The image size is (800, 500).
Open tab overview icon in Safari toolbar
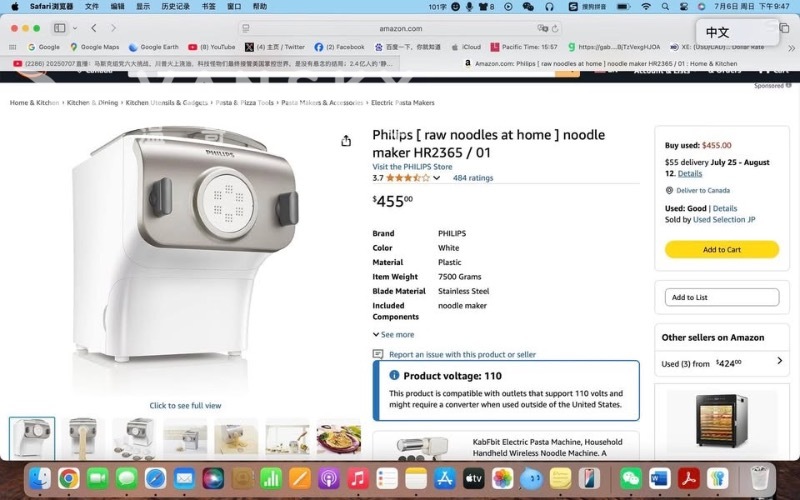[785, 28]
